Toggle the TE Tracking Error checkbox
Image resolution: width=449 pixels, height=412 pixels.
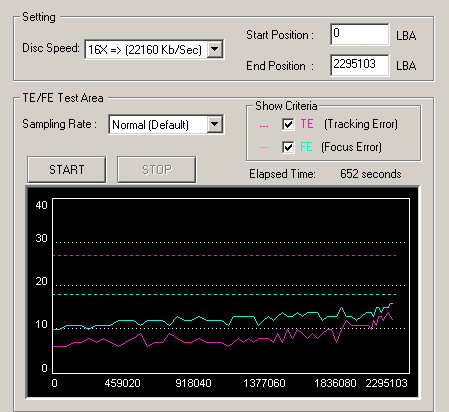point(288,124)
